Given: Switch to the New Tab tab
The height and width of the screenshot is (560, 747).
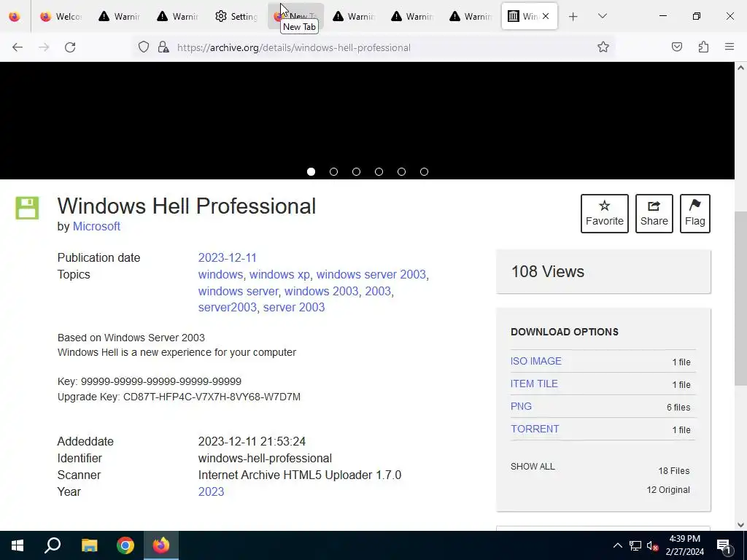Looking at the screenshot, I should point(296,16).
